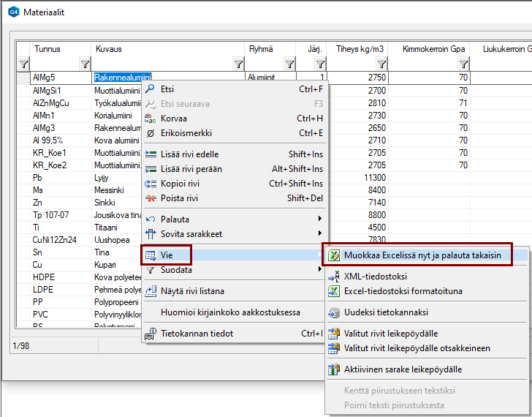Click the Kimmokerroin Gpa column header
The height and width of the screenshot is (417, 532).
click(433, 49)
